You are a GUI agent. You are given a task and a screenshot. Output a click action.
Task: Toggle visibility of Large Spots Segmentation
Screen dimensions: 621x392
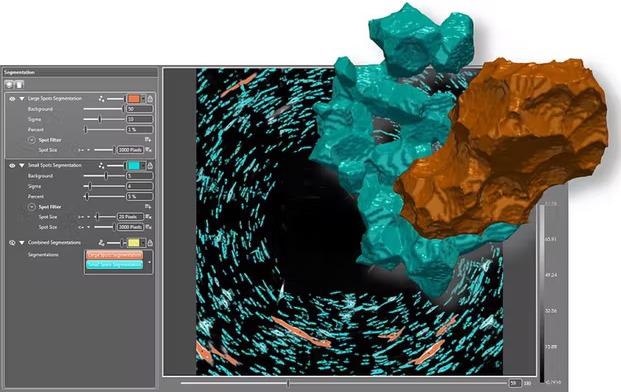click(x=12, y=99)
